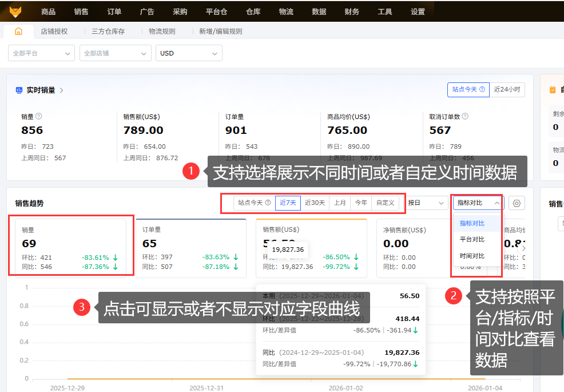Open the 广告 menu

(147, 11)
